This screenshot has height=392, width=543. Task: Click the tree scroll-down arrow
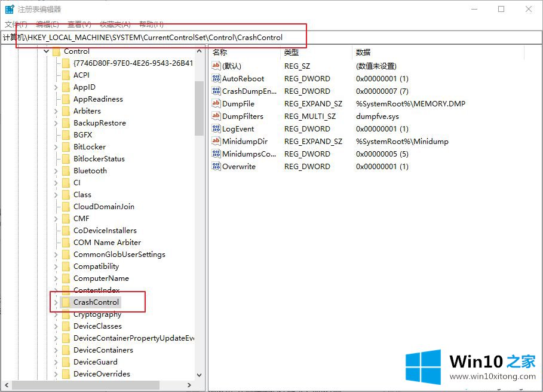tap(199, 375)
